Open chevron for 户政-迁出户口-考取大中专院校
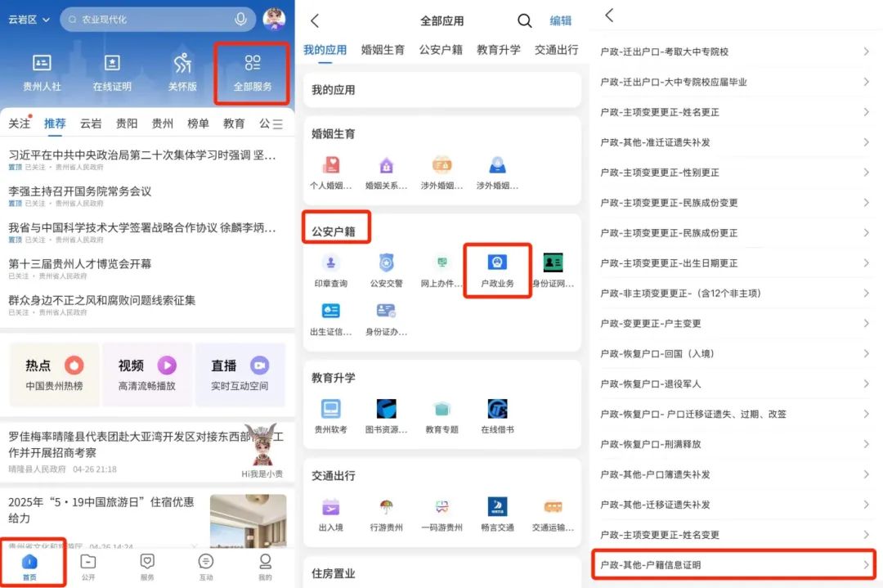 pos(866,52)
